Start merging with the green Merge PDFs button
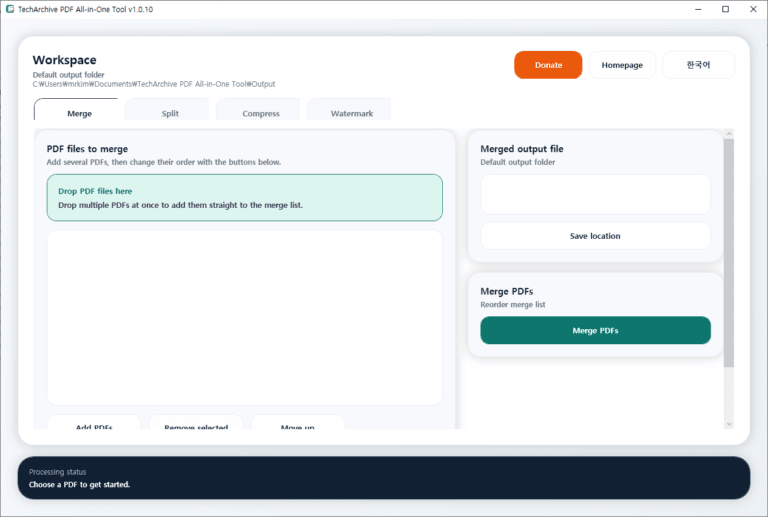 tap(595, 330)
